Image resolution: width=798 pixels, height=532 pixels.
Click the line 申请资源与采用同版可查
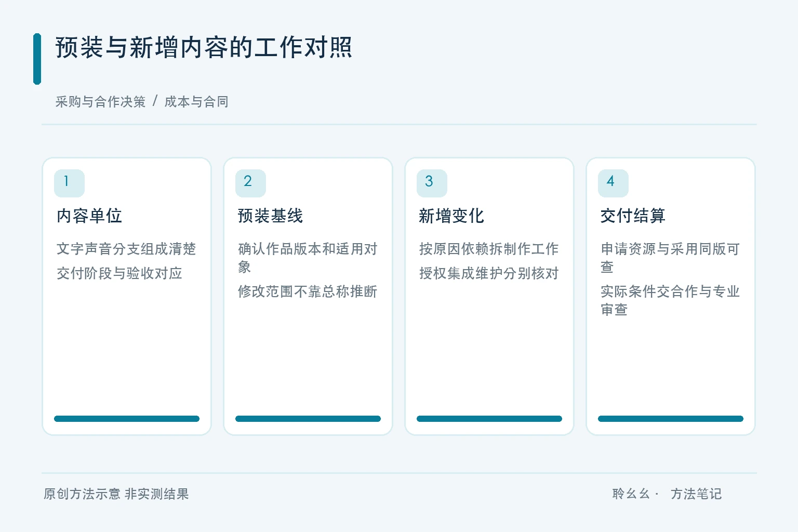point(670,258)
